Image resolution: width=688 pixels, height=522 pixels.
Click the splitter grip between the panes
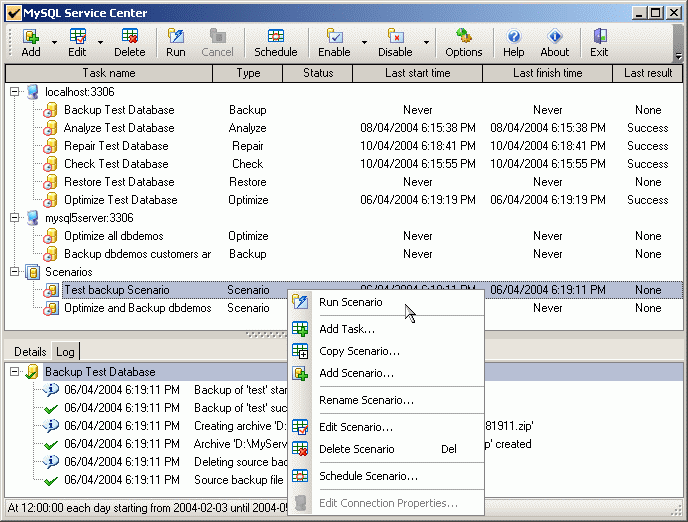(266, 335)
